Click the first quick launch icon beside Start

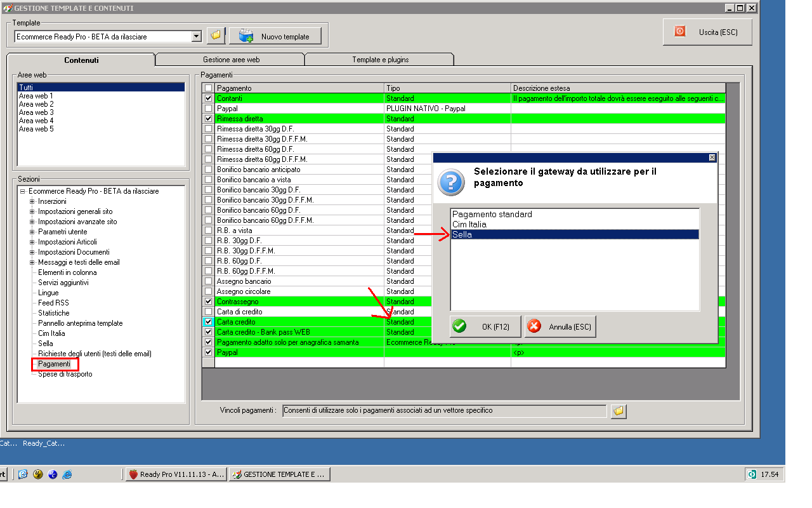point(23,474)
